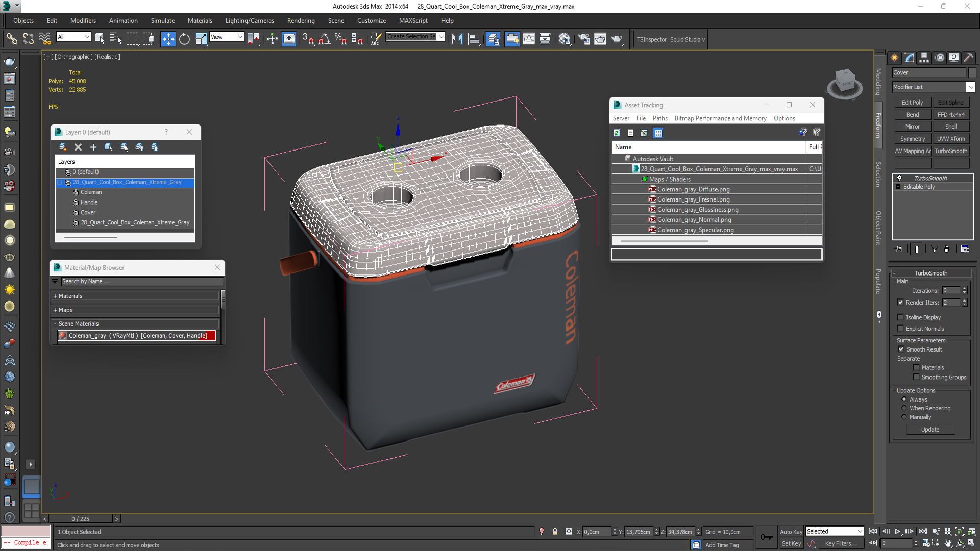Select When Rendering update option
Image resolution: width=980 pixels, height=551 pixels.
point(904,408)
